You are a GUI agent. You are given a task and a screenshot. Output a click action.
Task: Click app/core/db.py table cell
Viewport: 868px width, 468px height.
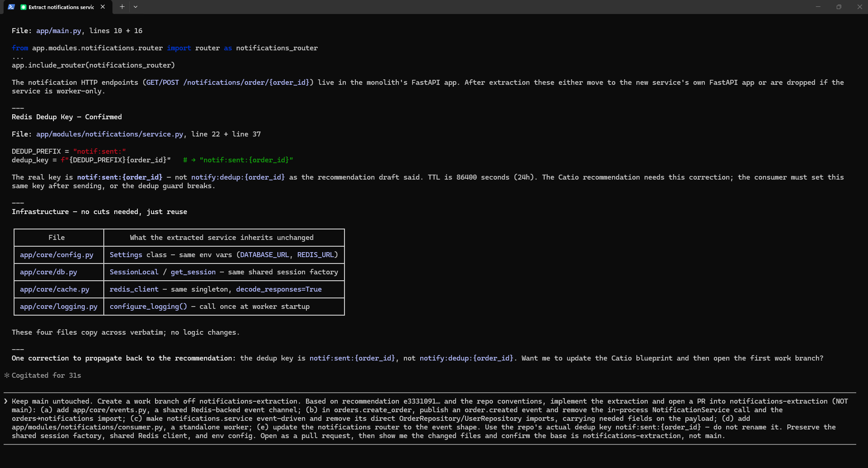point(48,272)
